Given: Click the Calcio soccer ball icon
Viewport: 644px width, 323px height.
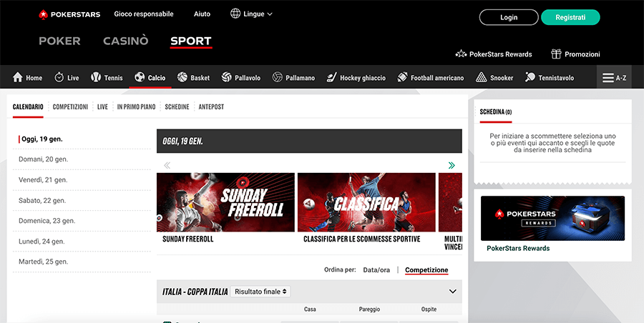Looking at the screenshot, I should [x=140, y=77].
